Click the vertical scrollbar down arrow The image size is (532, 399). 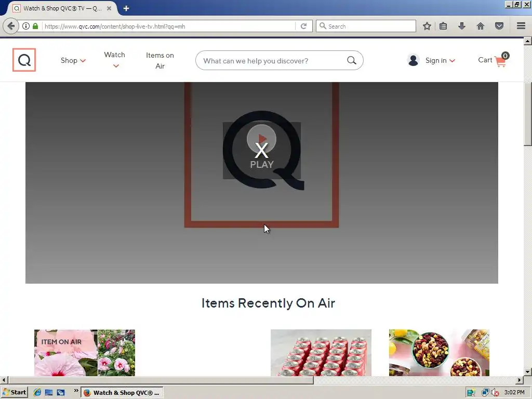point(528,372)
